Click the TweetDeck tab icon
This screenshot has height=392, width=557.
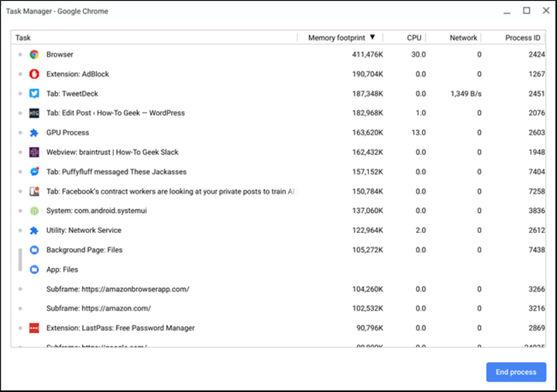point(34,93)
